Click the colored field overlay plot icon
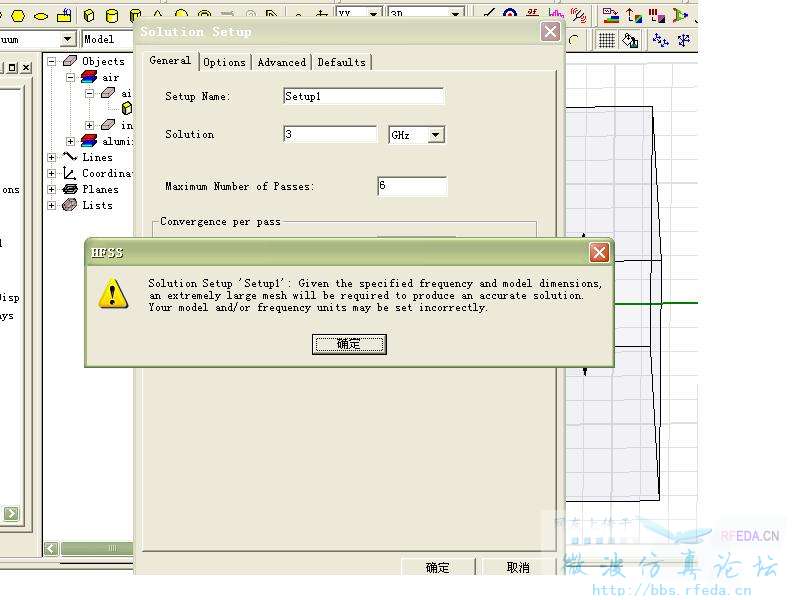Image resolution: width=800 pixels, height=600 pixels. pos(611,15)
